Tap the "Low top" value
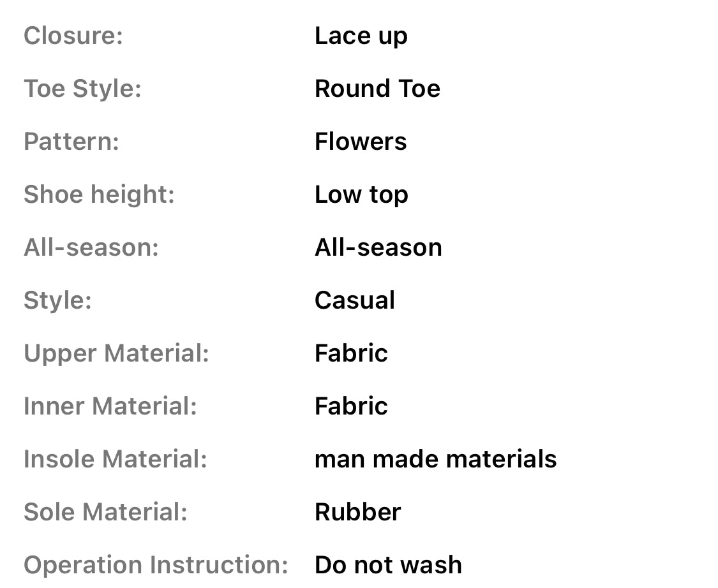The width and height of the screenshot is (718, 588). [361, 195]
